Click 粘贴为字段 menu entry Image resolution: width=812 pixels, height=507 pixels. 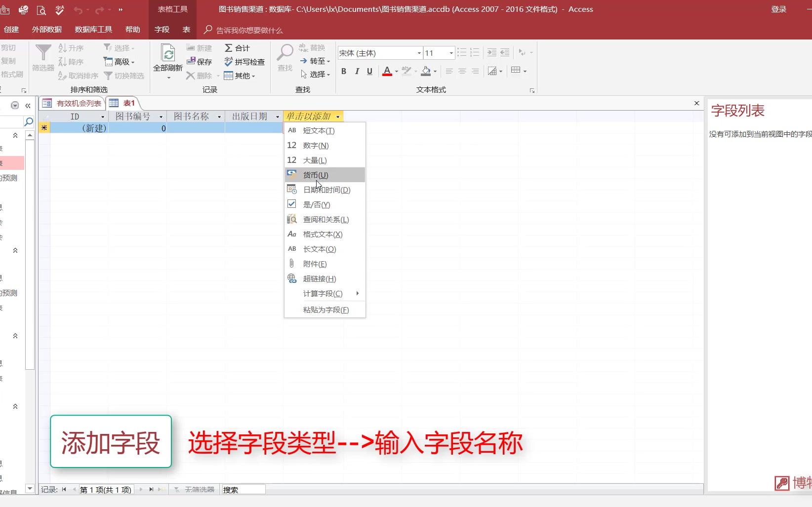tap(325, 310)
